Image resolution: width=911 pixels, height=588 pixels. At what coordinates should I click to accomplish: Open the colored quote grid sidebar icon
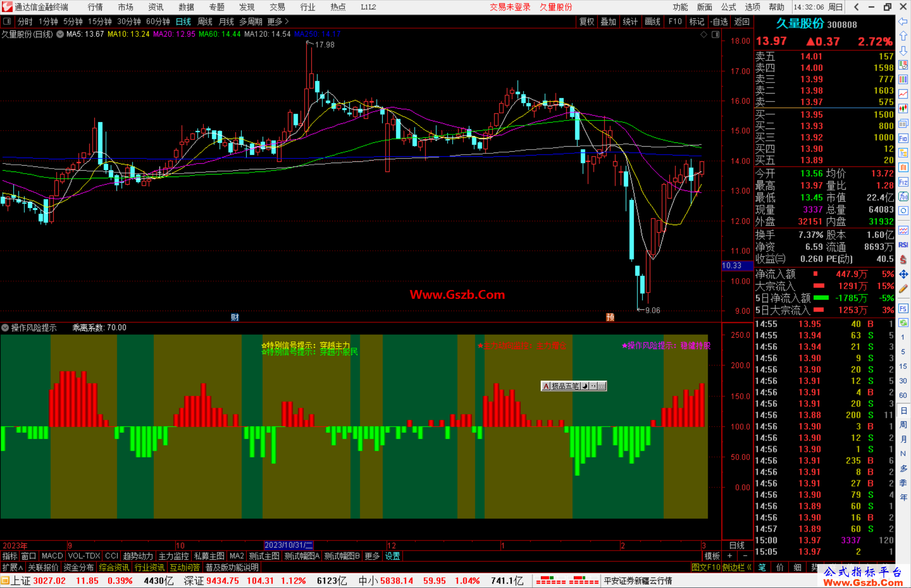[x=903, y=80]
